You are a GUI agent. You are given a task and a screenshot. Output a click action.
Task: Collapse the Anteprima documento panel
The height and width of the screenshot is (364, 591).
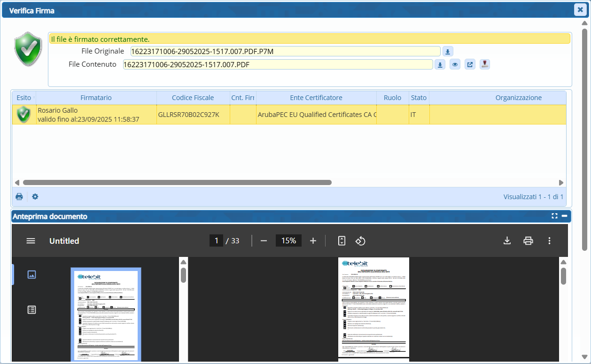pos(564,216)
